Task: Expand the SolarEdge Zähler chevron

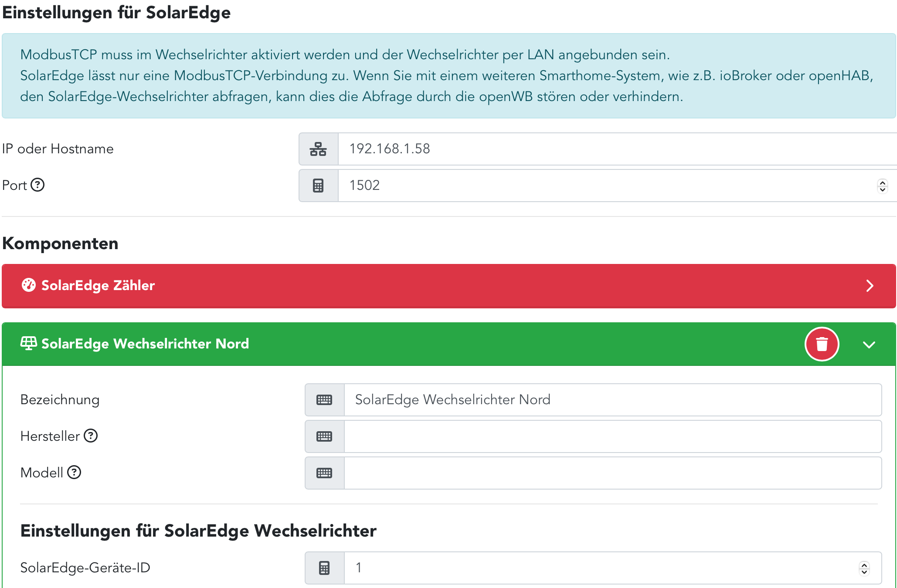Action: pos(870,286)
